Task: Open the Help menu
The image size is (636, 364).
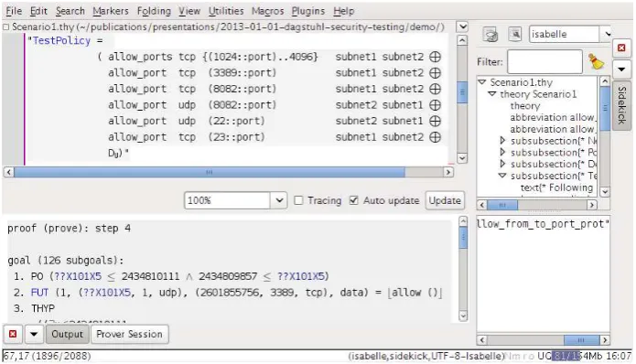Action: 344,11
